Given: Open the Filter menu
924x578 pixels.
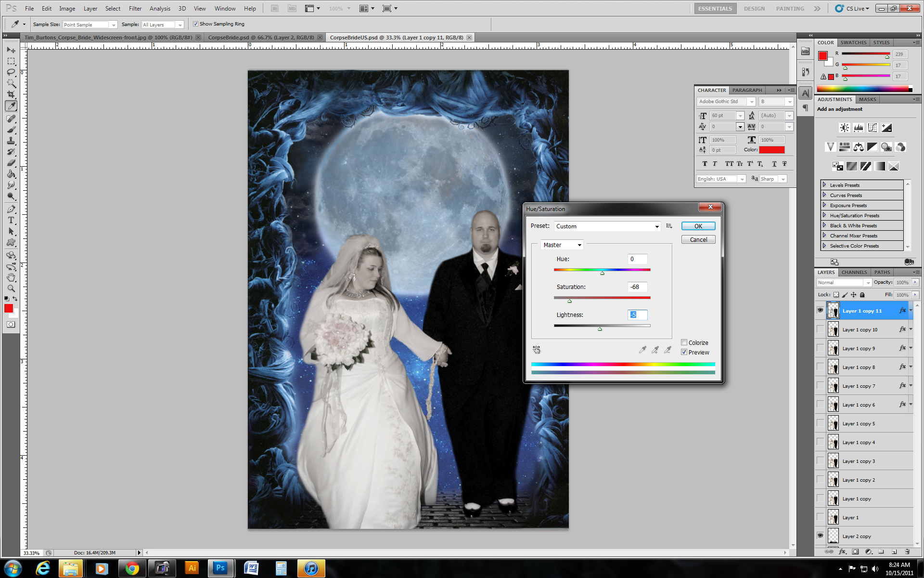Looking at the screenshot, I should point(135,9).
